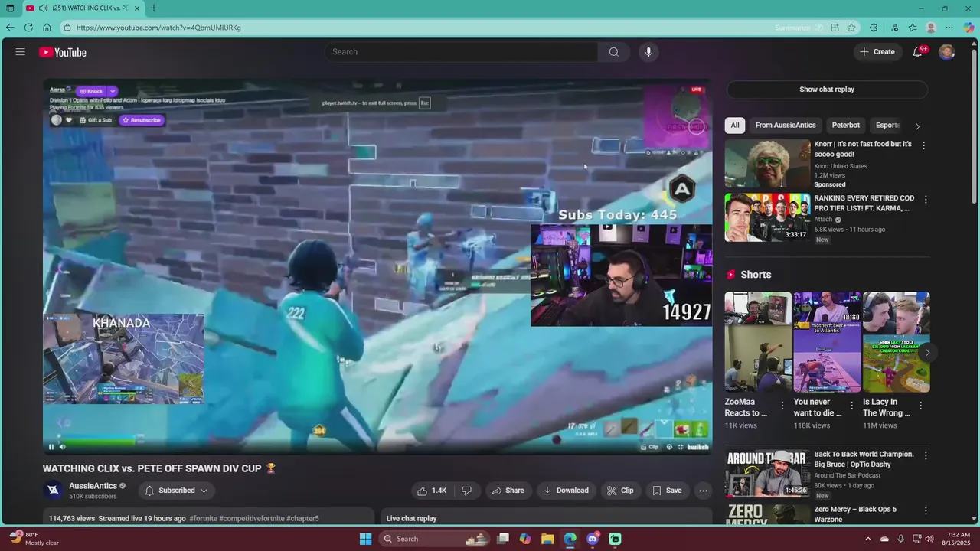Open File Explorer from the taskbar
The height and width of the screenshot is (551, 980).
tap(547, 539)
